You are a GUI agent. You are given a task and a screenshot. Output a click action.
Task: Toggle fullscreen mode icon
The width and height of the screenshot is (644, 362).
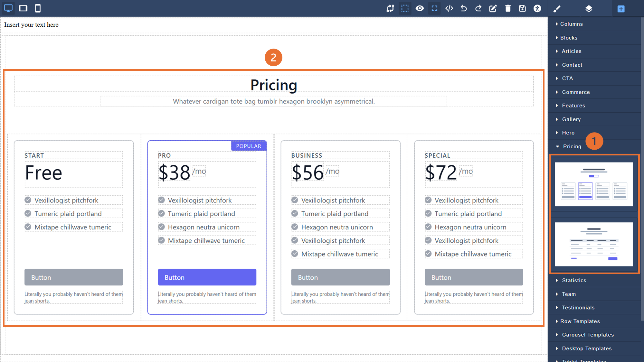click(x=434, y=8)
